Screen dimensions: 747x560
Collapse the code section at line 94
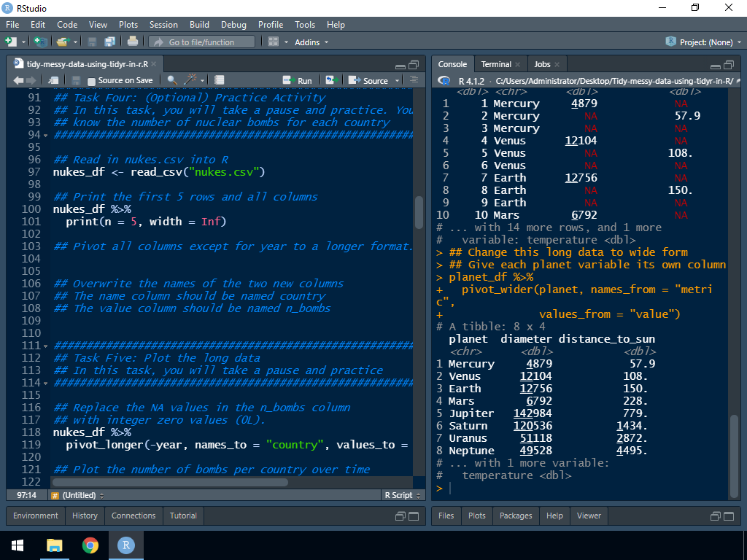point(46,136)
